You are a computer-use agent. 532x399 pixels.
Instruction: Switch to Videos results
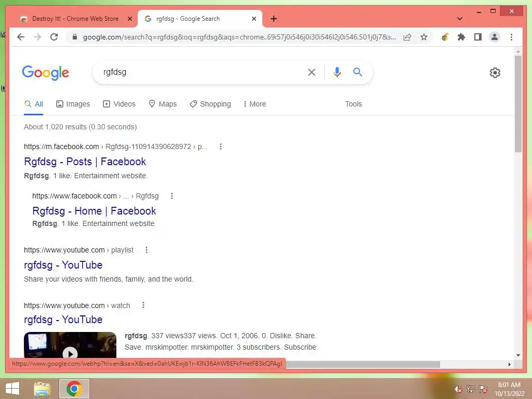click(119, 104)
